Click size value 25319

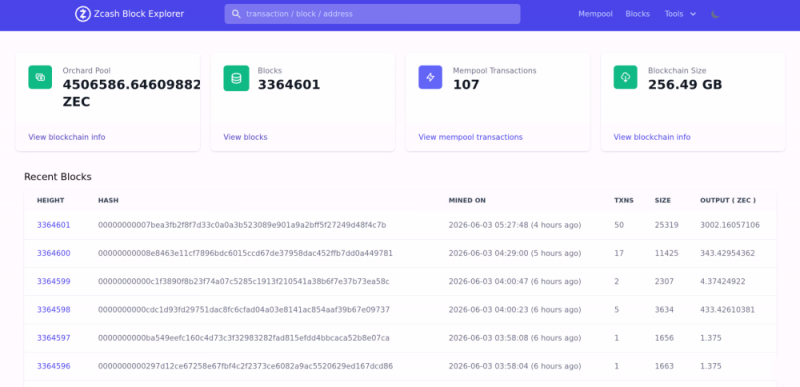667,225
